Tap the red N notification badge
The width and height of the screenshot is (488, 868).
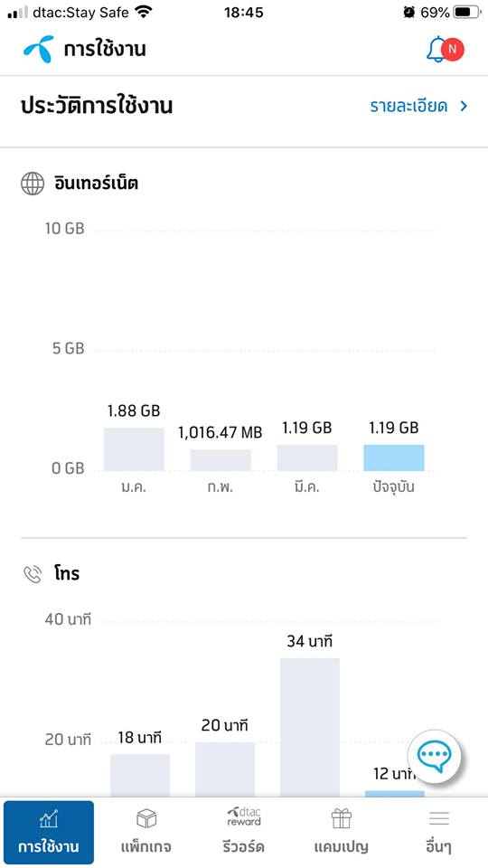coord(453,49)
